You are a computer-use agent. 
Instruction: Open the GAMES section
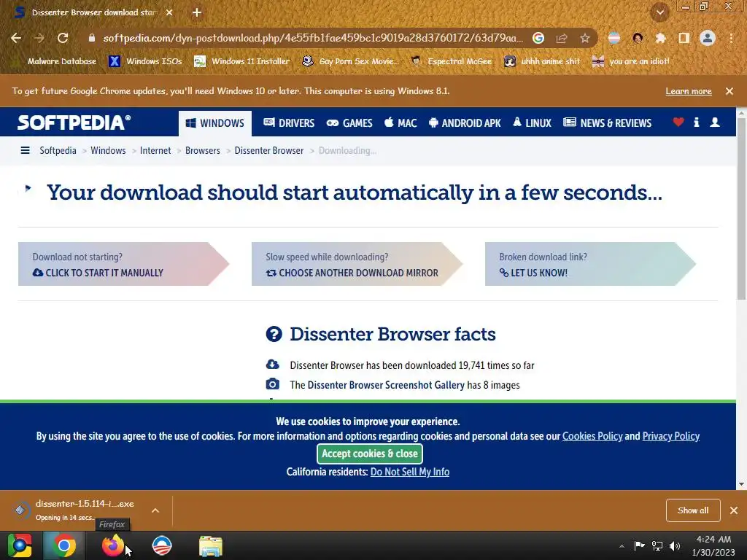tap(349, 122)
